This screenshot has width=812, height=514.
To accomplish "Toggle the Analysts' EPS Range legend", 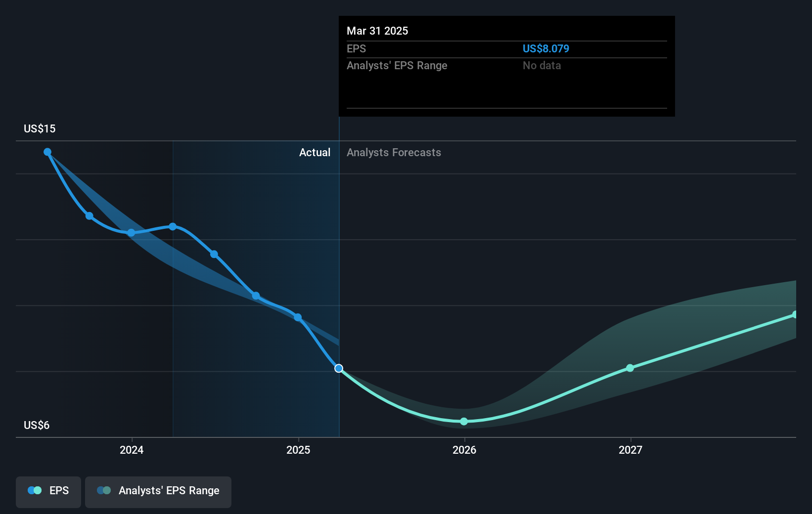I will click(x=158, y=492).
